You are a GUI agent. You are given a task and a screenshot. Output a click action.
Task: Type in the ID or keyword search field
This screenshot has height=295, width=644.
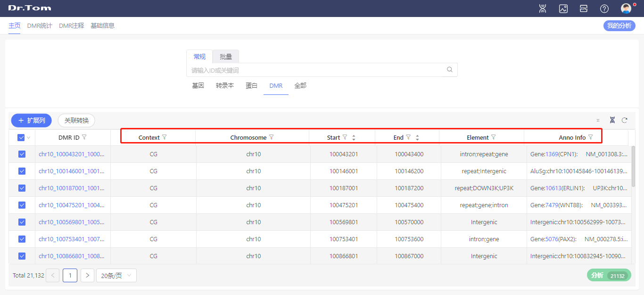click(x=316, y=70)
